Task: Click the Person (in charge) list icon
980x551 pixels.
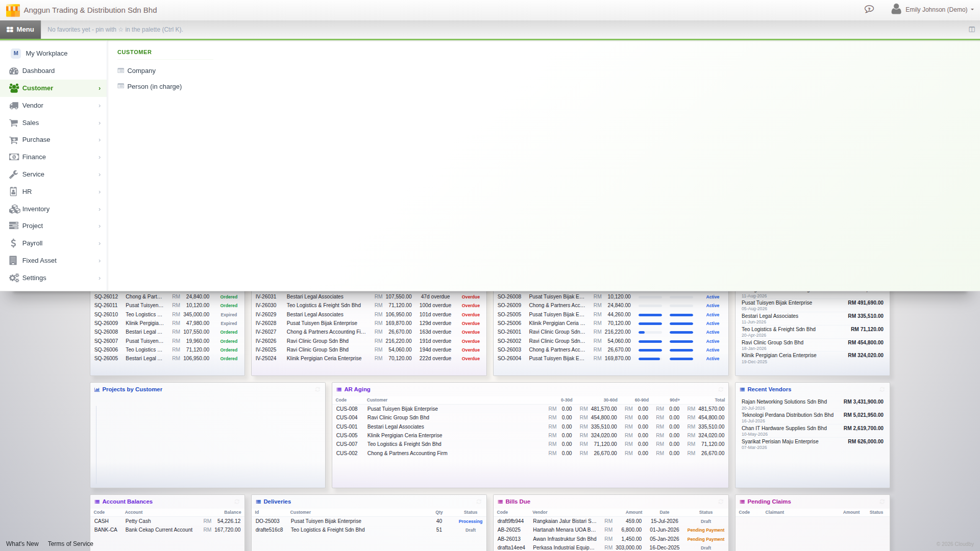Action: point(121,86)
